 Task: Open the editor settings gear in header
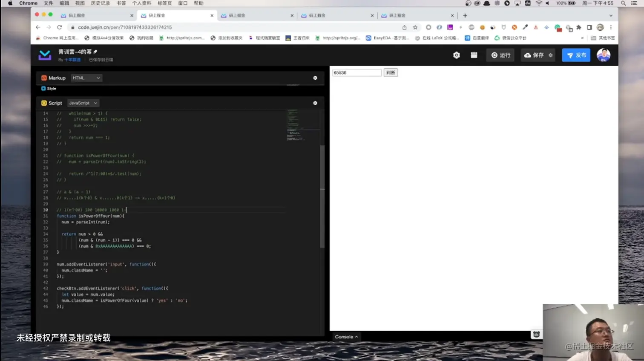click(x=456, y=55)
